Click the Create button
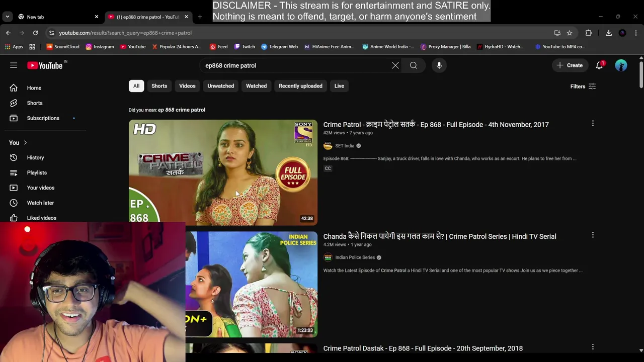This screenshot has width=644, height=362. [x=570, y=65]
